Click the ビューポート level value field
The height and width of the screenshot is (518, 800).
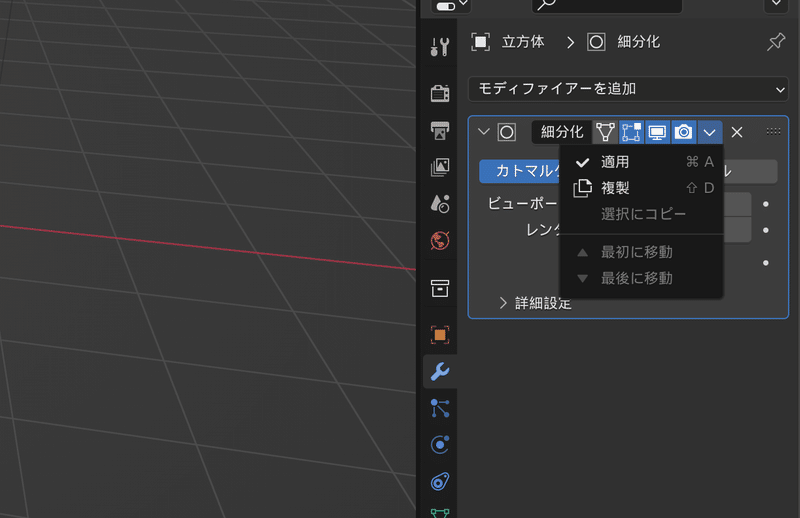point(737,204)
